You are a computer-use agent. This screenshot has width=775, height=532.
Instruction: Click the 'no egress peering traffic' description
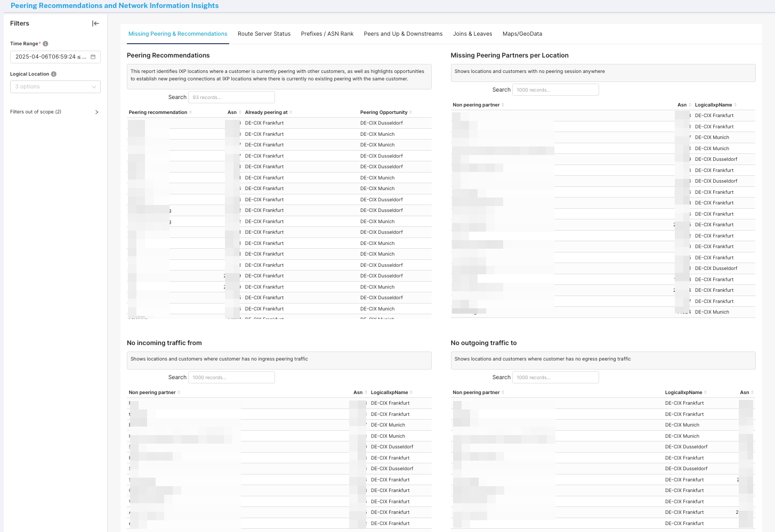[543, 359]
